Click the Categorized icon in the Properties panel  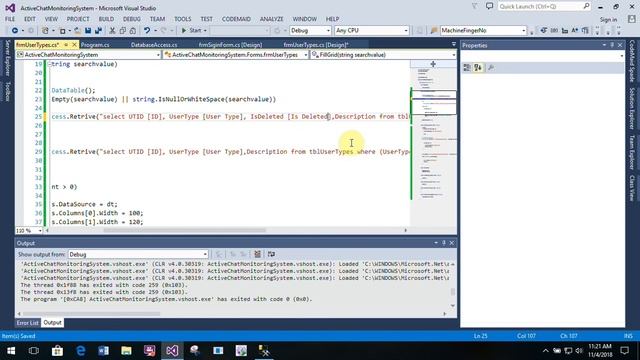tap(467, 68)
